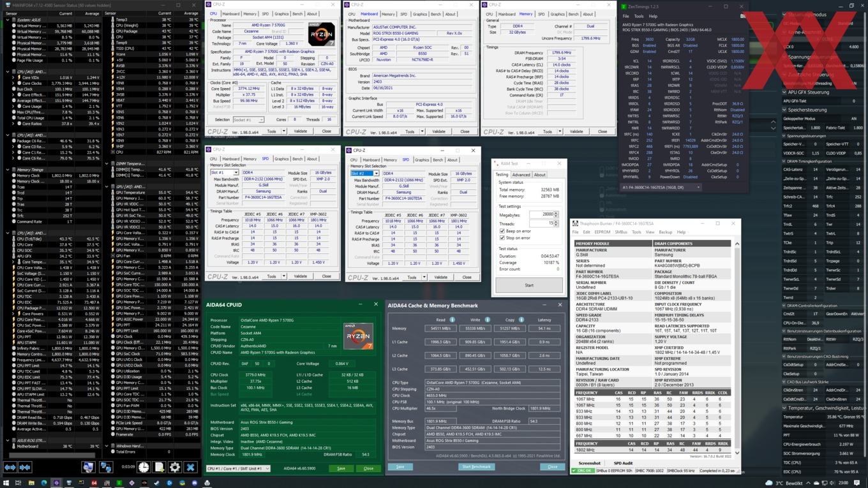
Task: Open Backup menu in Thaiphoon Burner
Action: click(665, 232)
